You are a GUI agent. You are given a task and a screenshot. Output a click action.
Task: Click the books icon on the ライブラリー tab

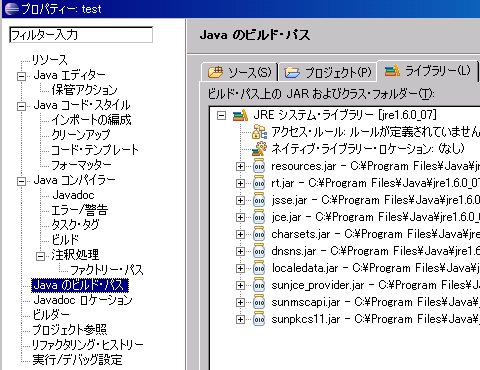[x=392, y=70]
